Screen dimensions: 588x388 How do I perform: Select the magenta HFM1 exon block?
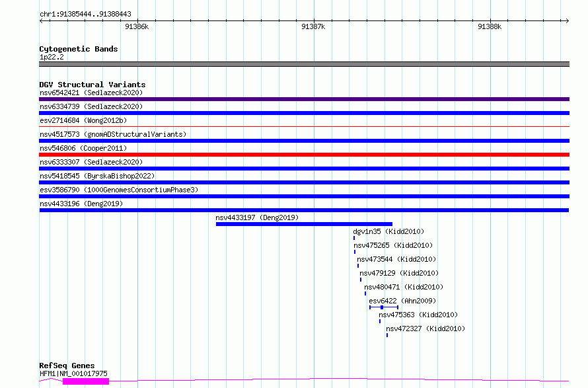86,381
